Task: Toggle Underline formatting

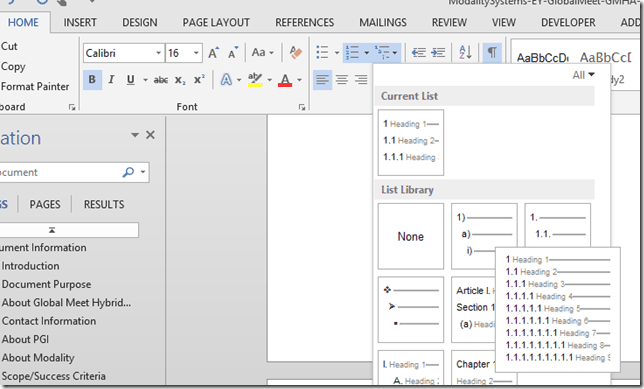Action: point(131,79)
